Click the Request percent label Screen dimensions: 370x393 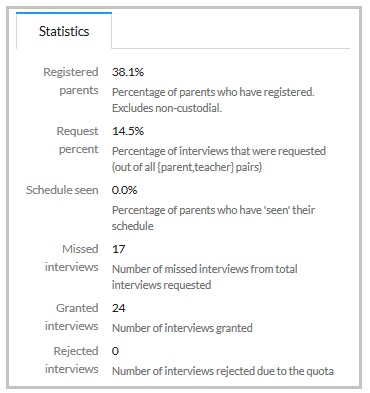point(78,140)
